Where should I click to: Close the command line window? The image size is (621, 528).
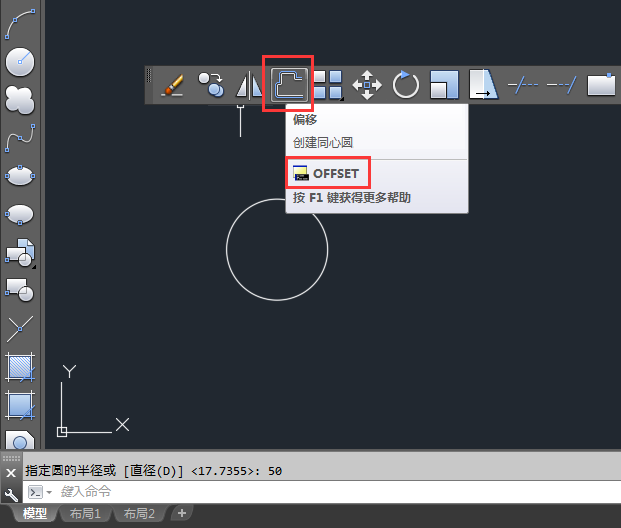[11, 473]
